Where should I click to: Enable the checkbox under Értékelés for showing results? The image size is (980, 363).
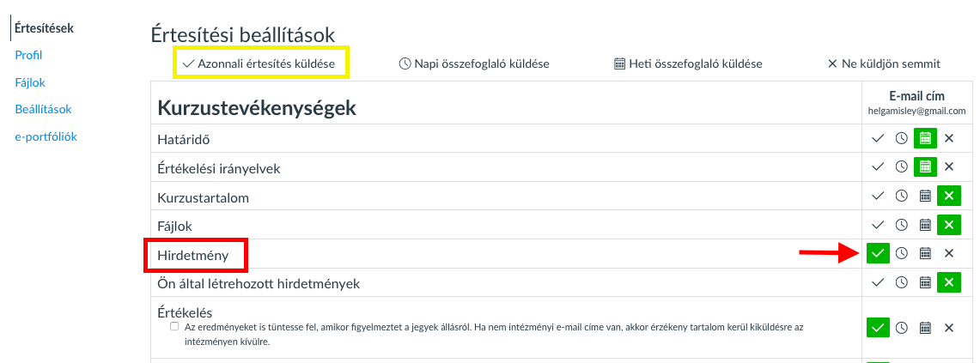pyautogui.click(x=174, y=327)
